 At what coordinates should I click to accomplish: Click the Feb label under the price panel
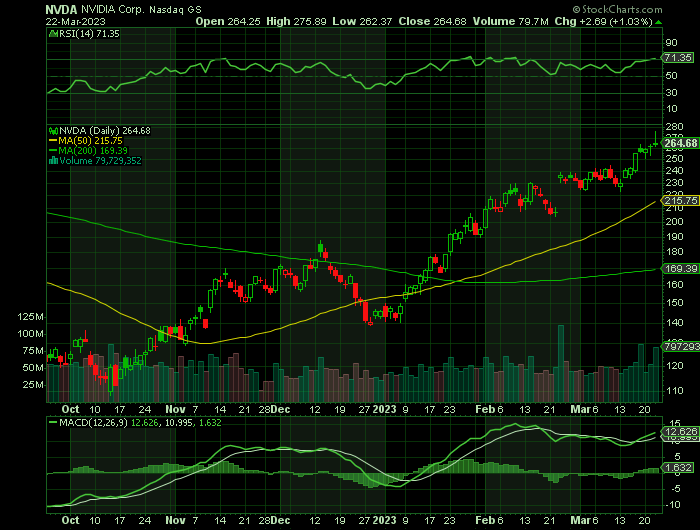485,409
